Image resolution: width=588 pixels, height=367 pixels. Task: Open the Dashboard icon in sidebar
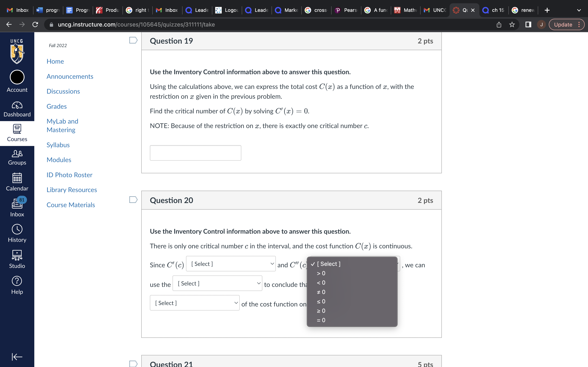click(17, 109)
